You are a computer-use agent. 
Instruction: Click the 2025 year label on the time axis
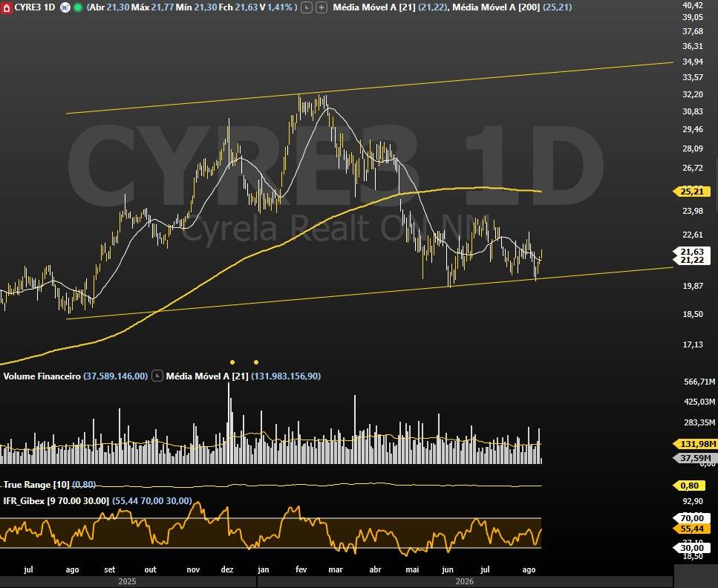point(127,581)
